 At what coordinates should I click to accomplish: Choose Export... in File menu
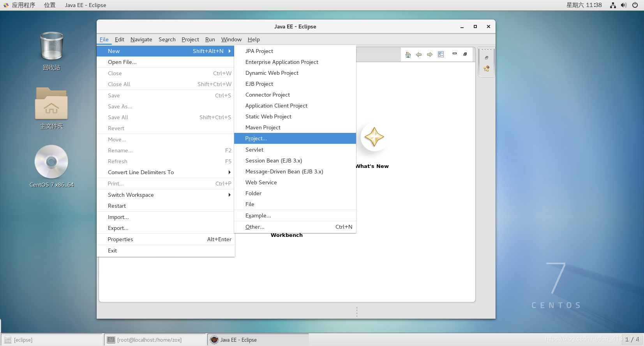pyautogui.click(x=166, y=228)
